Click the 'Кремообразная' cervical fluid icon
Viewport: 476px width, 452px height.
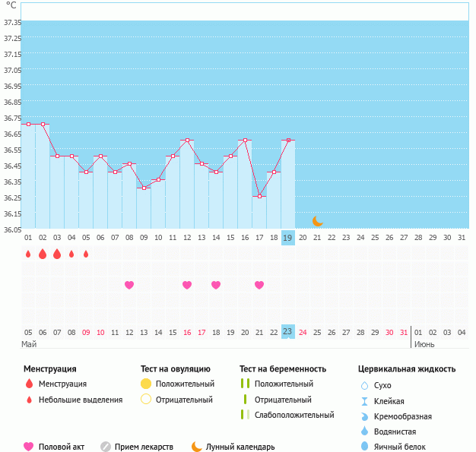(x=363, y=416)
